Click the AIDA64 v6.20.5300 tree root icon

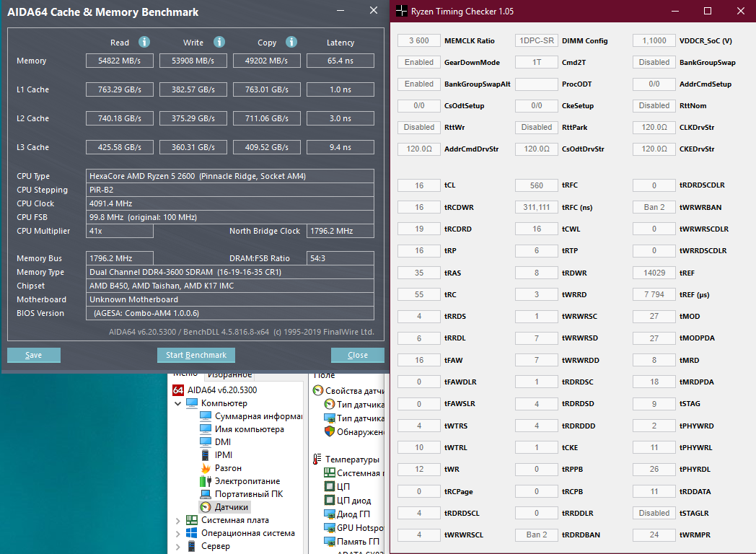pos(178,390)
